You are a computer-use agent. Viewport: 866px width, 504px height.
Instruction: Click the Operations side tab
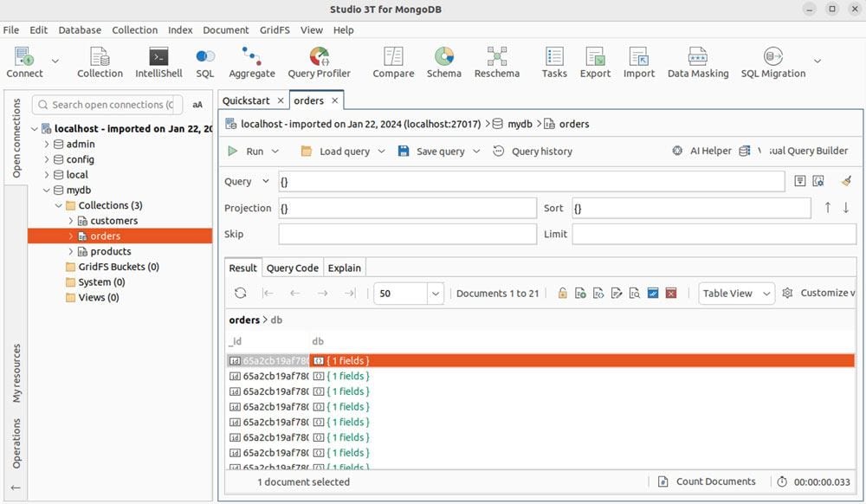click(16, 443)
